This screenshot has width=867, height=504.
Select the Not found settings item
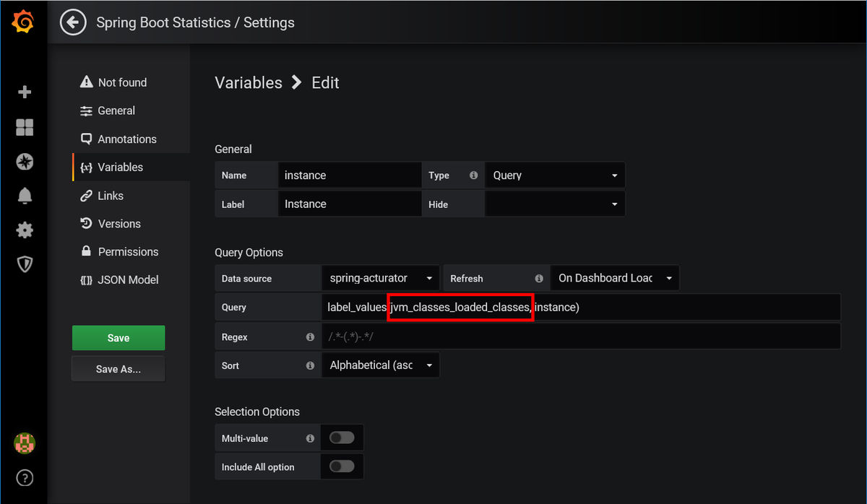[113, 82]
